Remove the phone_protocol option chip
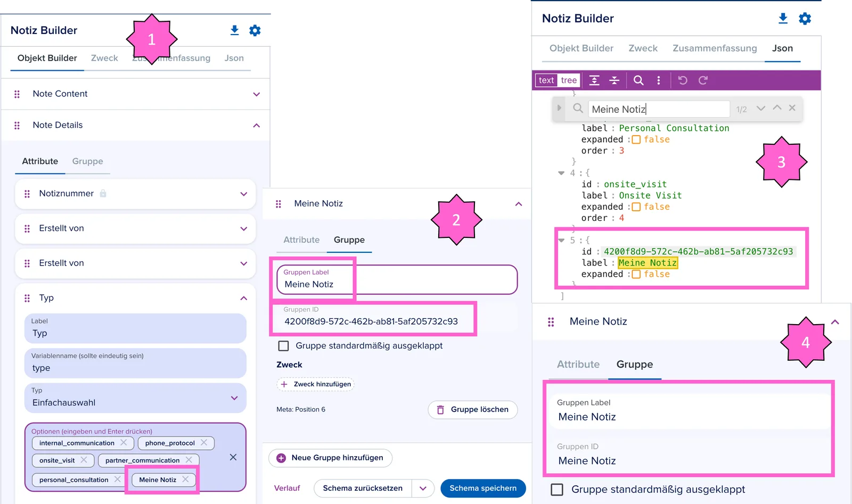852x504 pixels. (204, 443)
